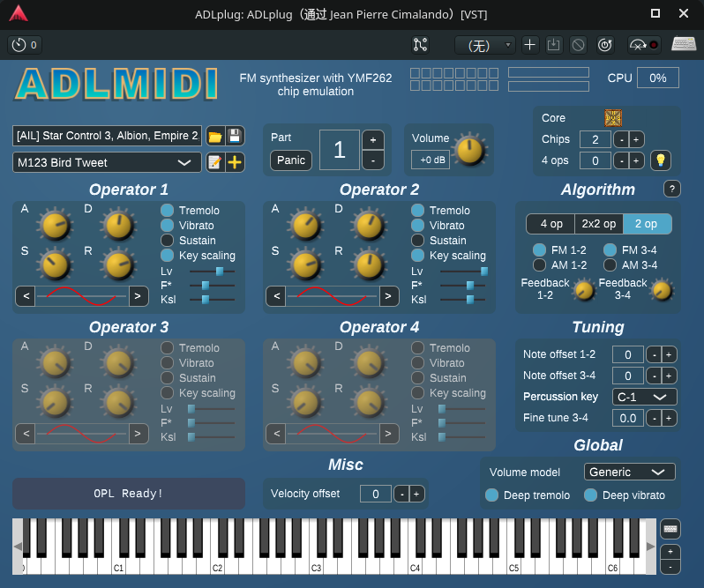The height and width of the screenshot is (588, 704).
Task: Click the Operator 1 Attack knob
Action: 55,225
